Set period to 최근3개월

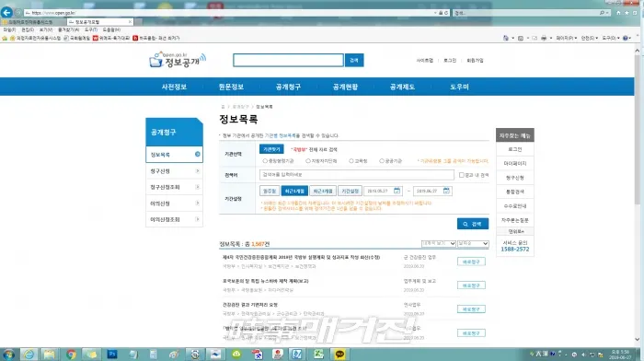tap(323, 191)
